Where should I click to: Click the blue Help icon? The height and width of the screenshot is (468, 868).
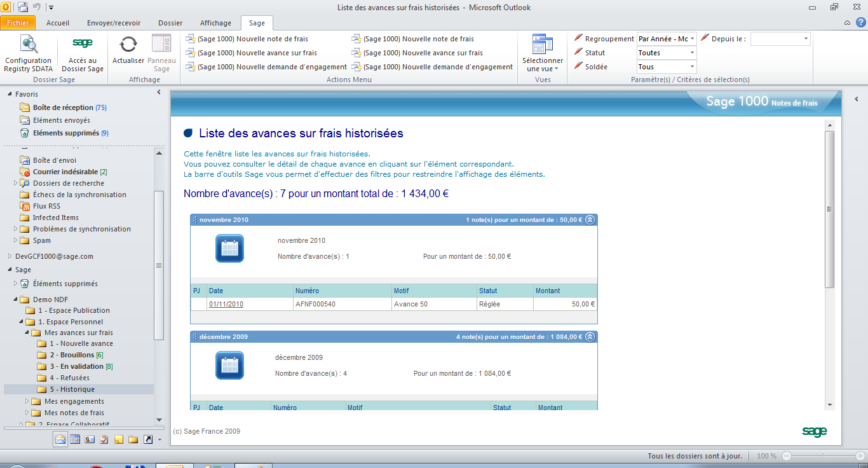coord(860,23)
